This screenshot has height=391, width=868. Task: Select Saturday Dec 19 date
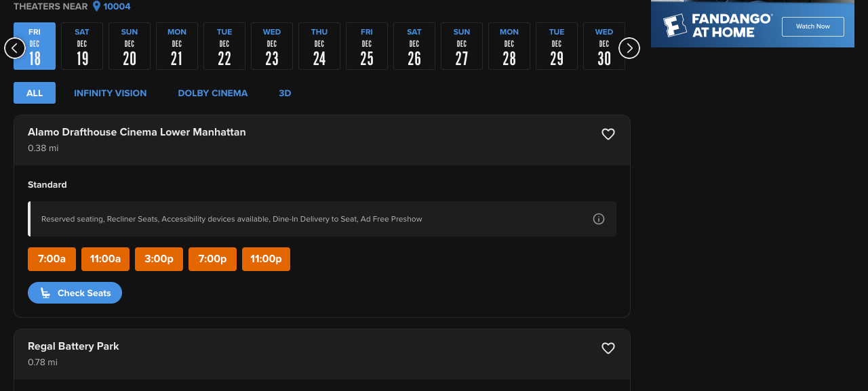[82, 46]
